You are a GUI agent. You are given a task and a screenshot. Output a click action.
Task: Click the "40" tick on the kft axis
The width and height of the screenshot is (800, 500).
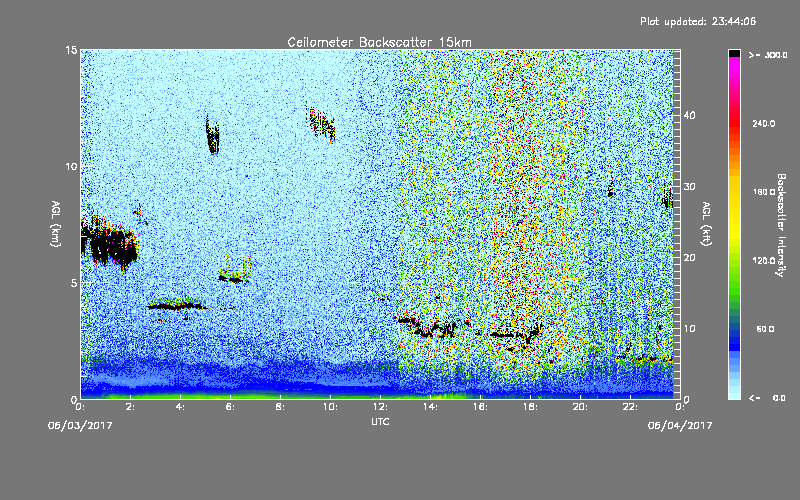point(689,115)
